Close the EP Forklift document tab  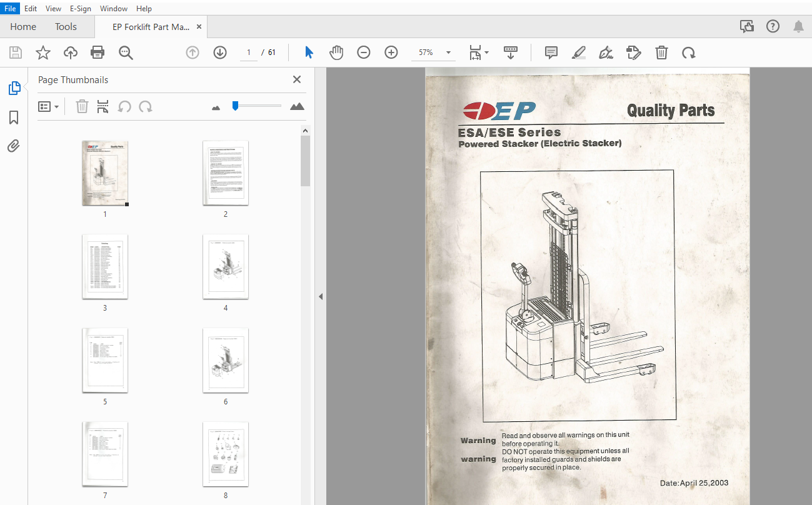click(199, 27)
